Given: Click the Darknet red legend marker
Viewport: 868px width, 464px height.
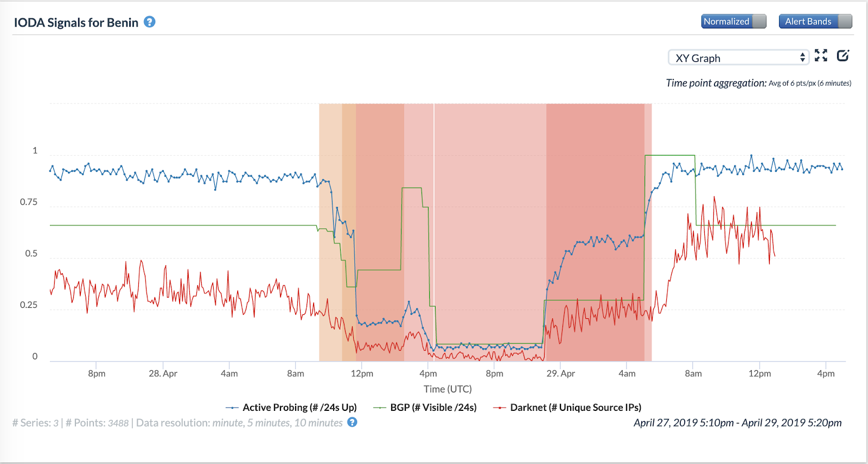Looking at the screenshot, I should 499,408.
